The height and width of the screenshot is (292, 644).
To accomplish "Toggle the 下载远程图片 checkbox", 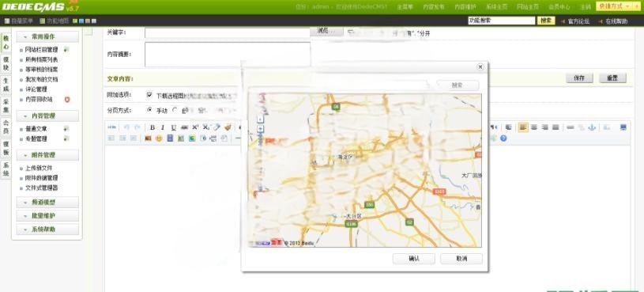I will pyautogui.click(x=149, y=95).
